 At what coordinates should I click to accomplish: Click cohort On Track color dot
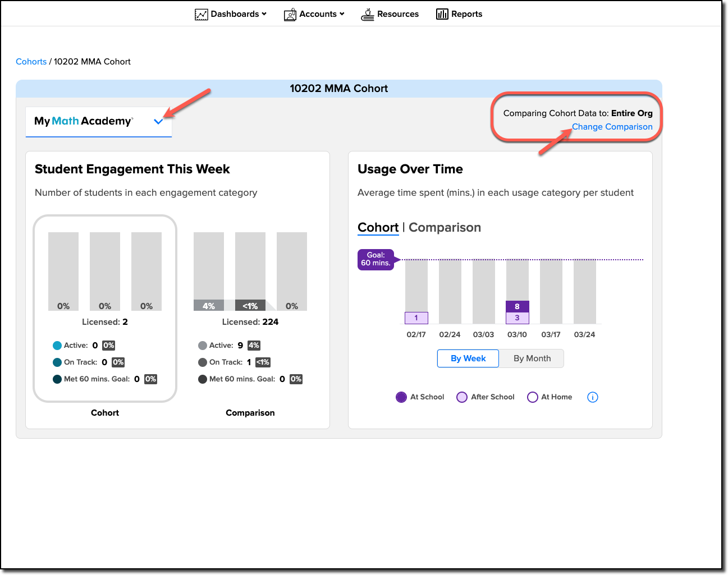[x=57, y=362]
